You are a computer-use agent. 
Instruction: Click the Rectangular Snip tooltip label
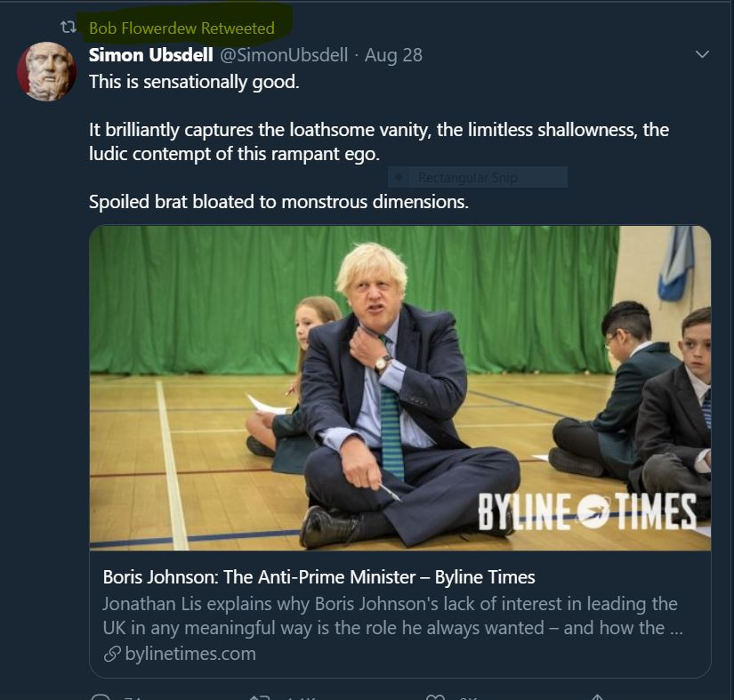(467, 178)
